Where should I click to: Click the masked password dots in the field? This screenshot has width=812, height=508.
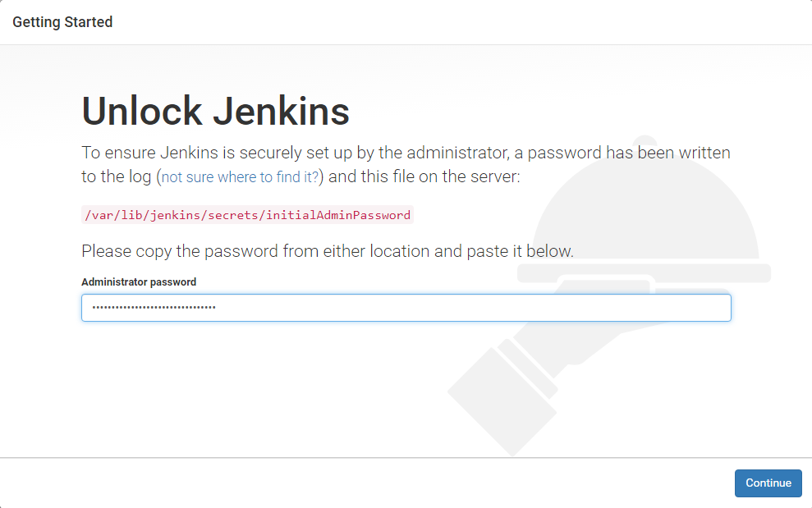click(154, 308)
